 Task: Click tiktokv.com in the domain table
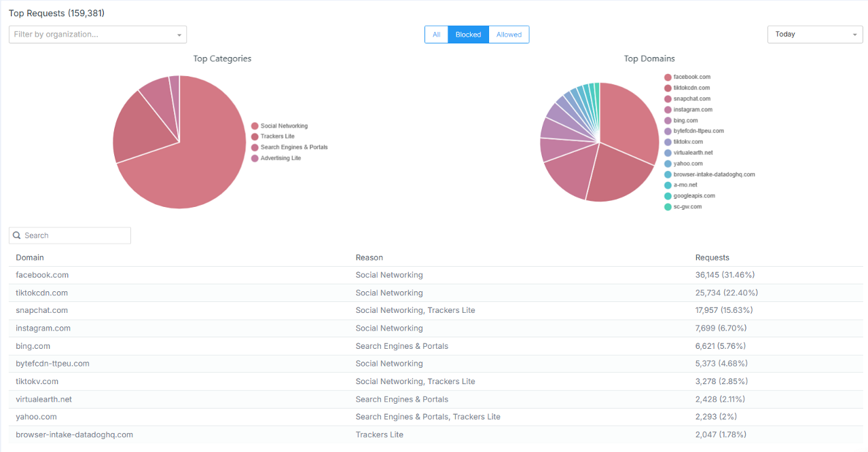tap(37, 381)
